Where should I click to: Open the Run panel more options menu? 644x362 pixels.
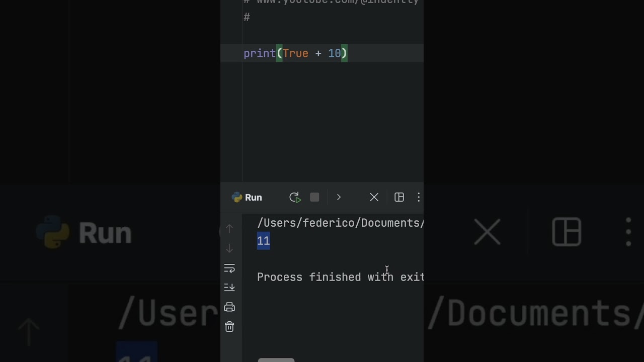coord(419,198)
